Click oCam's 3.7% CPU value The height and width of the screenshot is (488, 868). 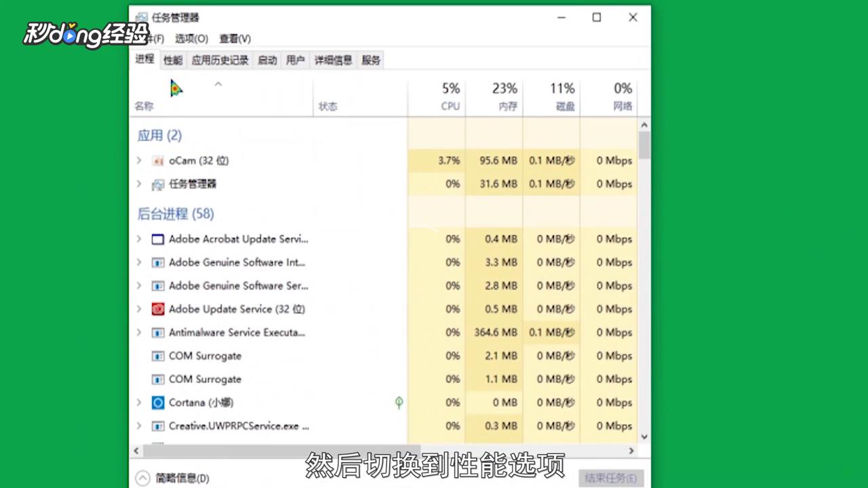[x=449, y=161]
